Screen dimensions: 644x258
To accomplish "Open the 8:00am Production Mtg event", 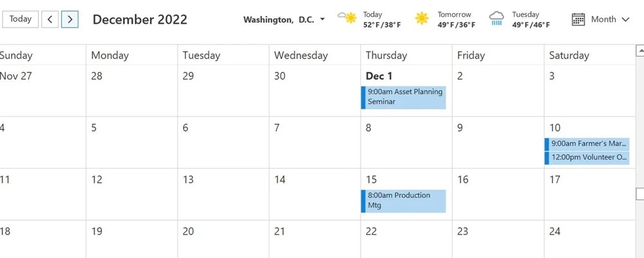I will (403, 201).
